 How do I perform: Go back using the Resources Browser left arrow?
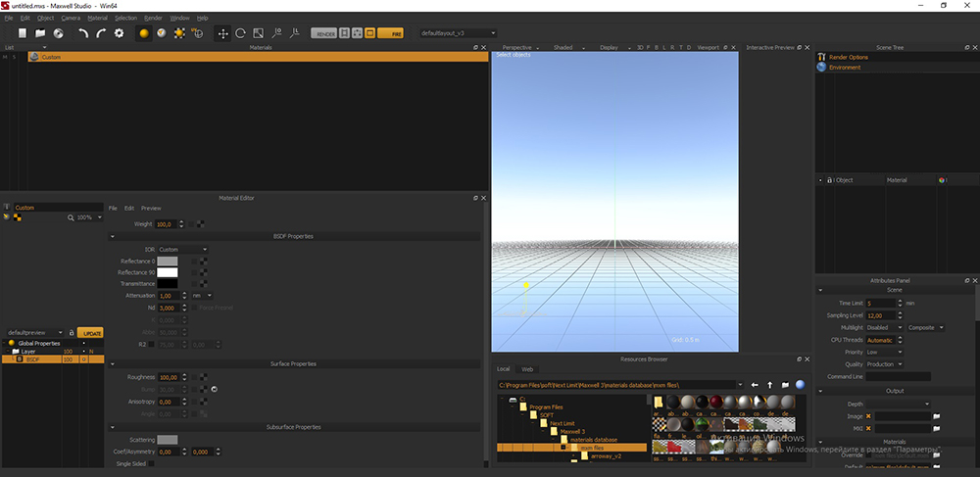click(x=755, y=385)
